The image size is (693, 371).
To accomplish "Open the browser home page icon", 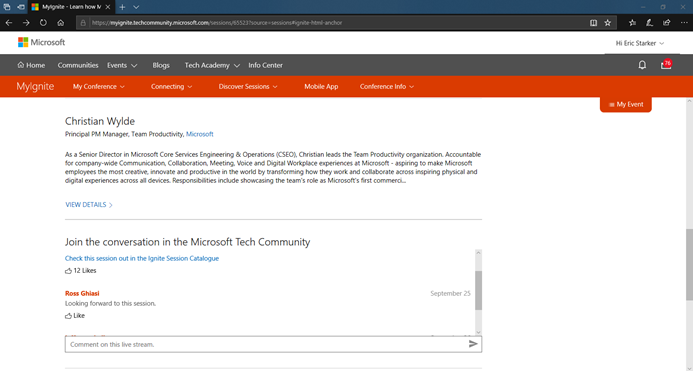I will [61, 23].
